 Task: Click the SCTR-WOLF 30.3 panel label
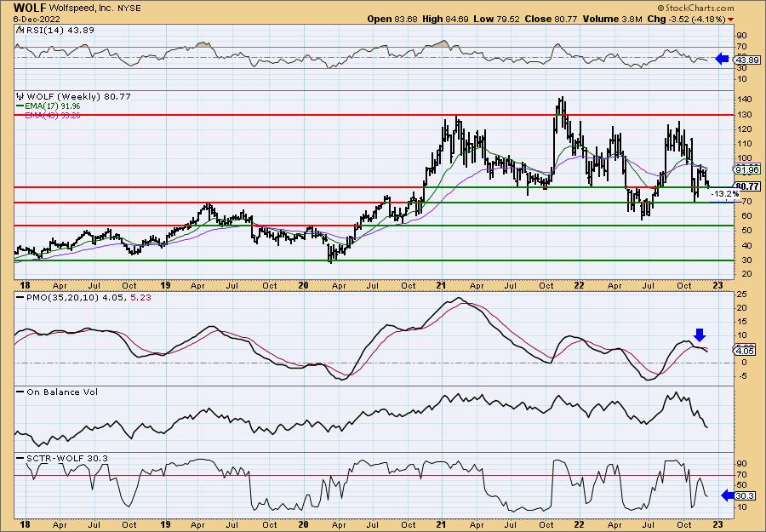point(66,458)
